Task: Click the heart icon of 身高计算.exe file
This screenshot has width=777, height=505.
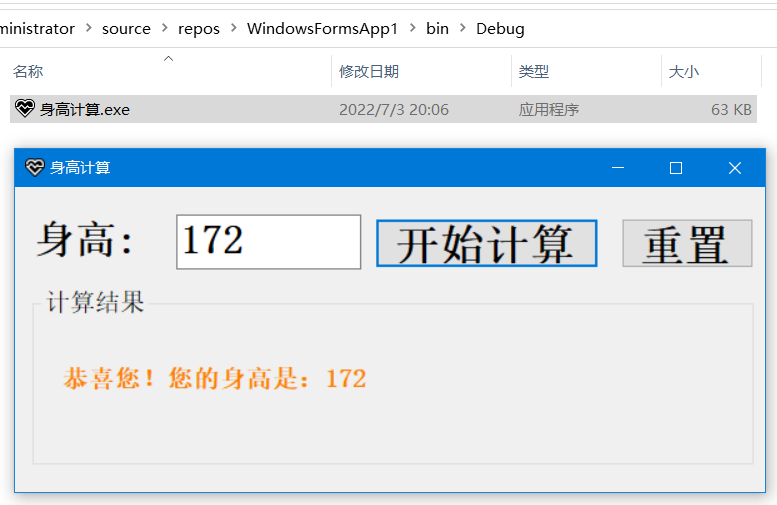Action: [x=25, y=109]
